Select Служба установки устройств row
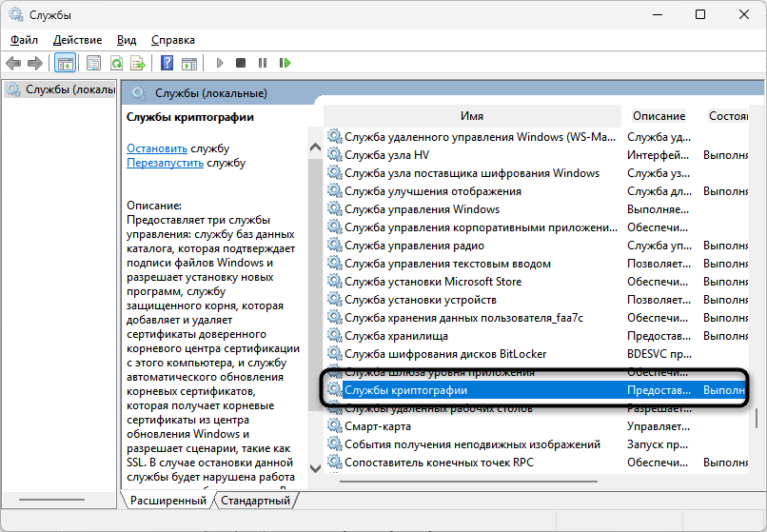This screenshot has height=532, width=767. (536, 300)
